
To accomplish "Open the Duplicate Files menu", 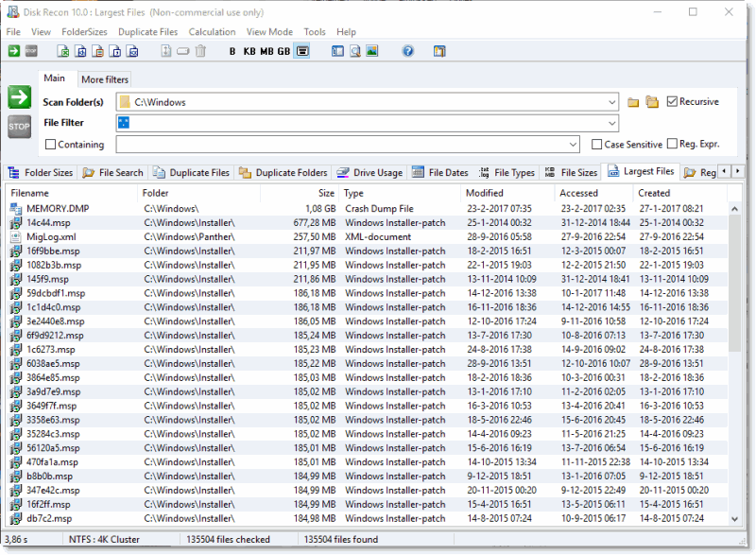I will click(148, 32).
